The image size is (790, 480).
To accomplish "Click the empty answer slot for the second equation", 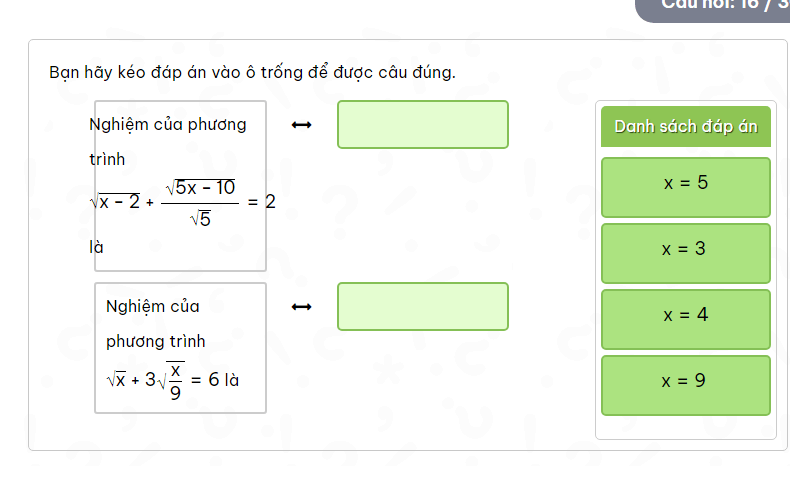I will click(x=422, y=306).
